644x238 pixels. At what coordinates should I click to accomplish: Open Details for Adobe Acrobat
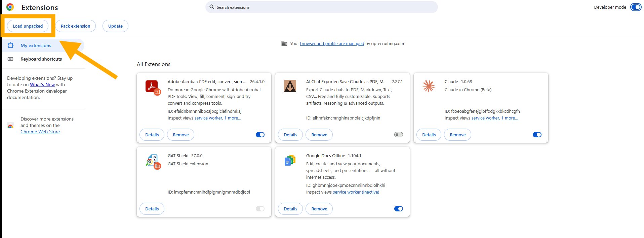(x=152, y=135)
